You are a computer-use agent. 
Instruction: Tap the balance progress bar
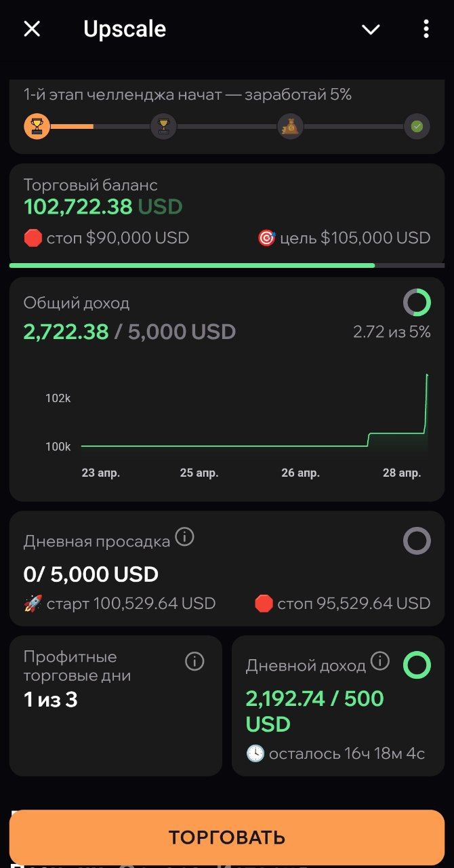click(227, 265)
